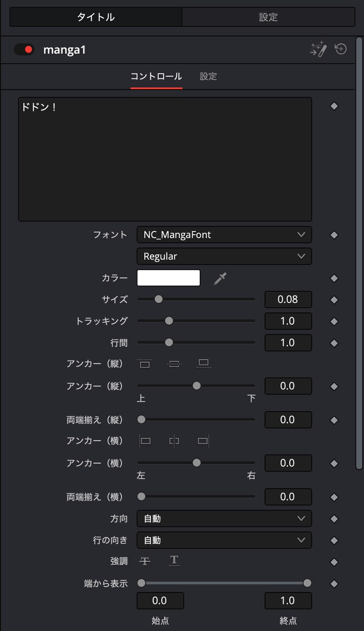Click the 終点 value field 1.0
Screen dimensions: 364x631
pos(288,600)
